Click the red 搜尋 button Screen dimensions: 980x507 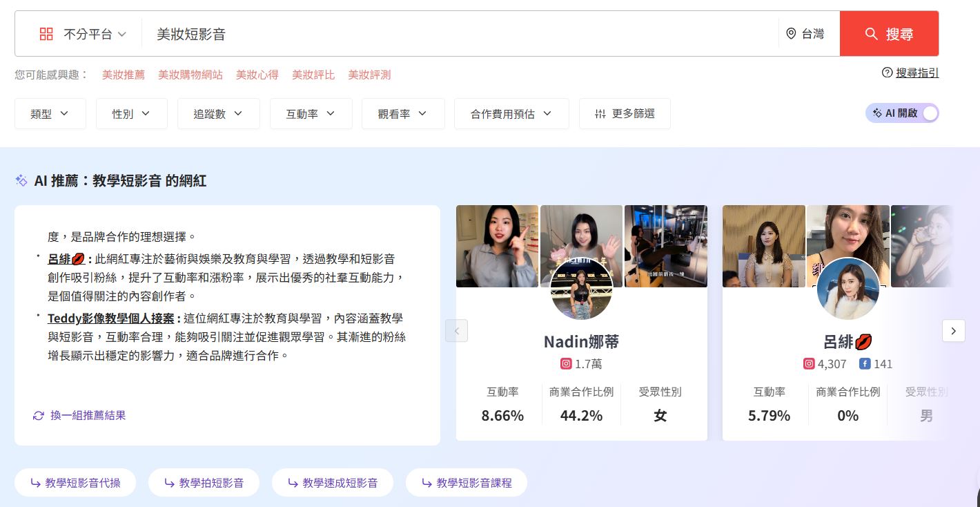tap(889, 34)
